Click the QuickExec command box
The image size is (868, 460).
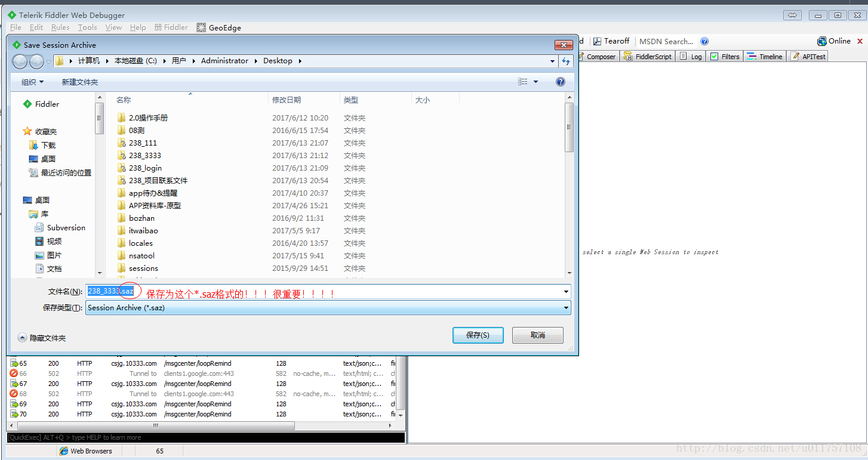point(206,437)
